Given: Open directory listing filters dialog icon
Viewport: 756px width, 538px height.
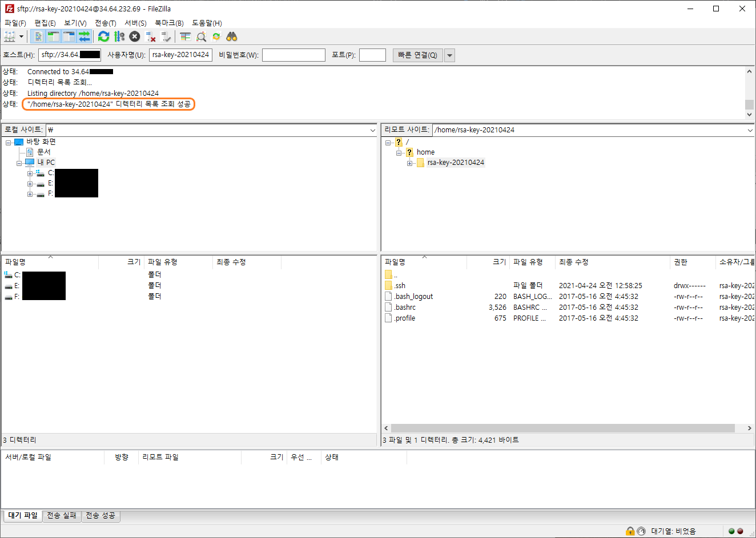Looking at the screenshot, I should (185, 37).
